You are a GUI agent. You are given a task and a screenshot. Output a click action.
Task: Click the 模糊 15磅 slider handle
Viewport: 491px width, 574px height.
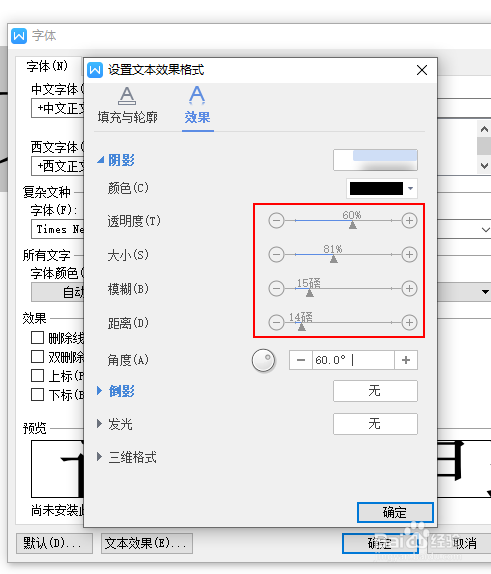point(310,293)
